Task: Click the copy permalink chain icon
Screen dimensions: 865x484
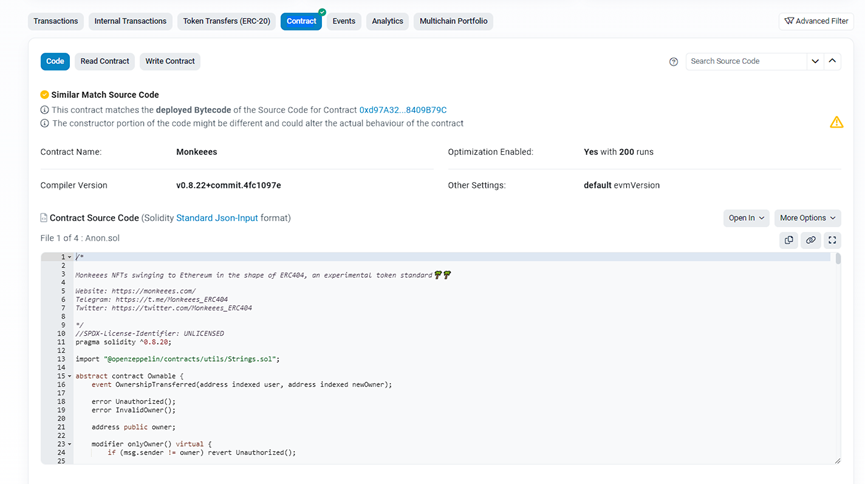Action: pyautogui.click(x=811, y=240)
